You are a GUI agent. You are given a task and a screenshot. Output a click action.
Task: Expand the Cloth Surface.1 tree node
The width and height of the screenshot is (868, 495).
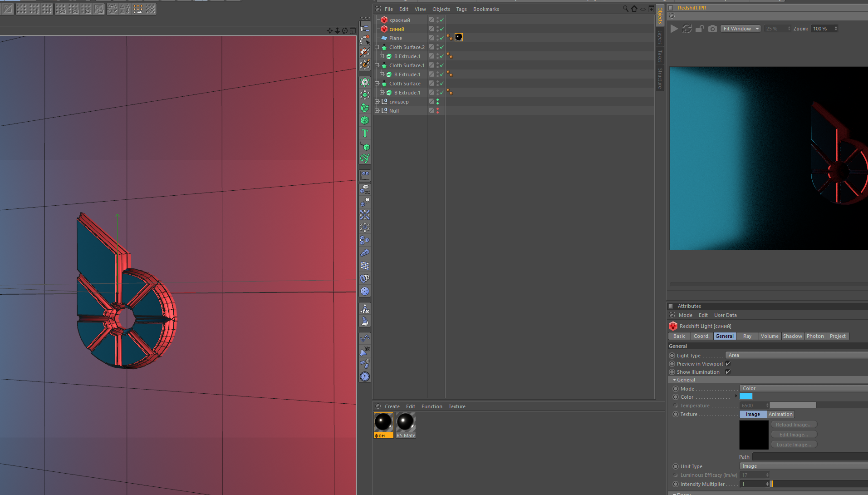point(377,65)
